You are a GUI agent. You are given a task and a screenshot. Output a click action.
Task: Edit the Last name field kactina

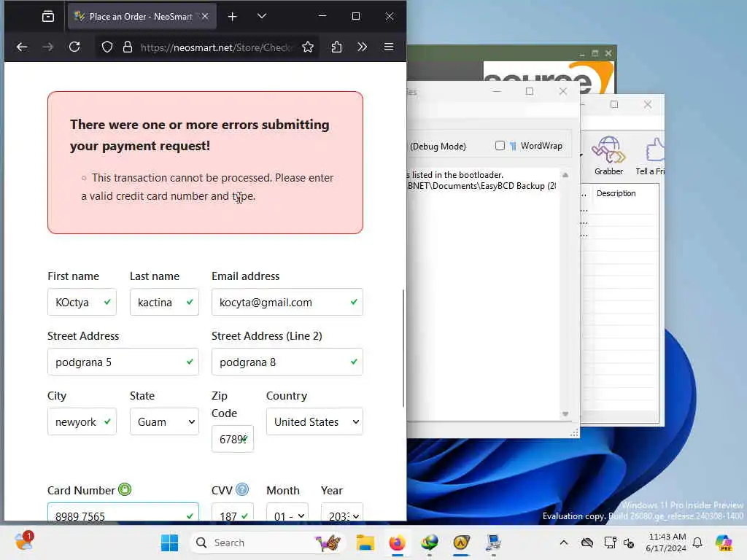pos(164,302)
